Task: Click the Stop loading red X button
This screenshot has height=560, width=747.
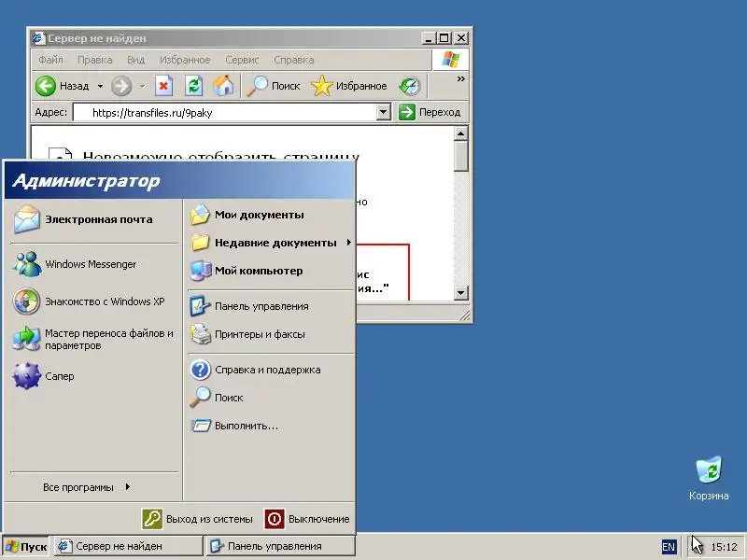Action: [162, 86]
